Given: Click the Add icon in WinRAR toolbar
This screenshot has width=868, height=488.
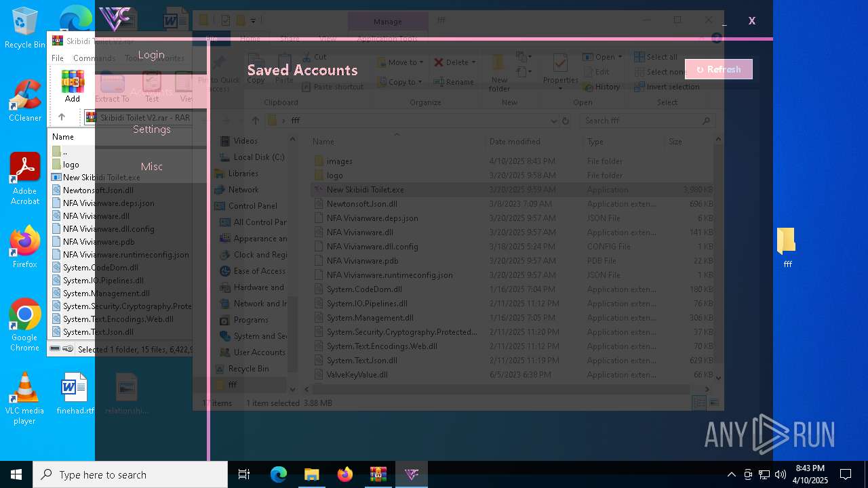Looking at the screenshot, I should [x=73, y=86].
